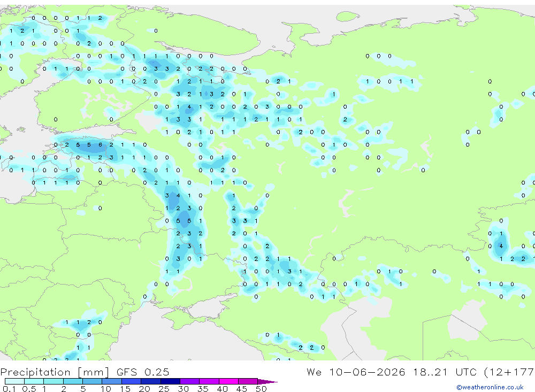
Task: Click the 'GFS' model label
Action: tap(127, 372)
